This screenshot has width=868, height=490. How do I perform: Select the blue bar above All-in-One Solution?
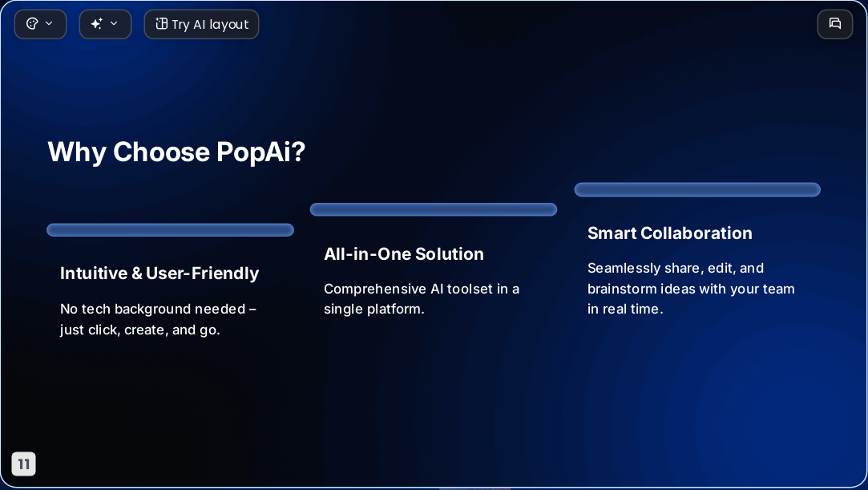(434, 209)
